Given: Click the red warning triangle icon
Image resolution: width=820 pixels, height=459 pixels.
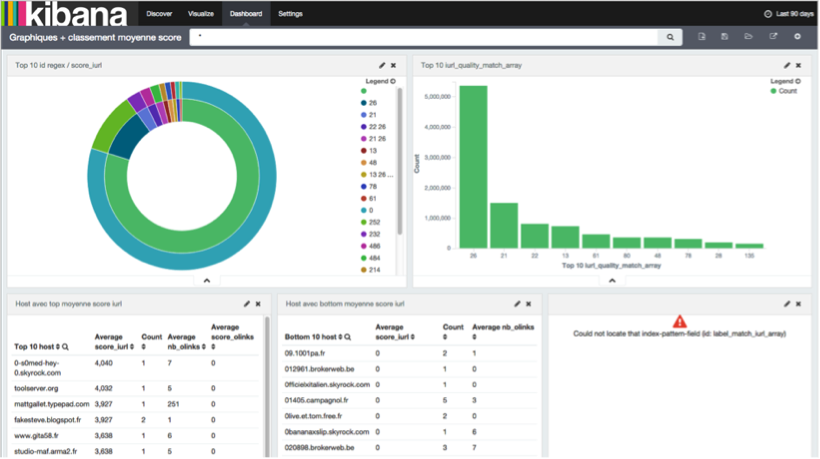Looking at the screenshot, I should click(x=679, y=321).
